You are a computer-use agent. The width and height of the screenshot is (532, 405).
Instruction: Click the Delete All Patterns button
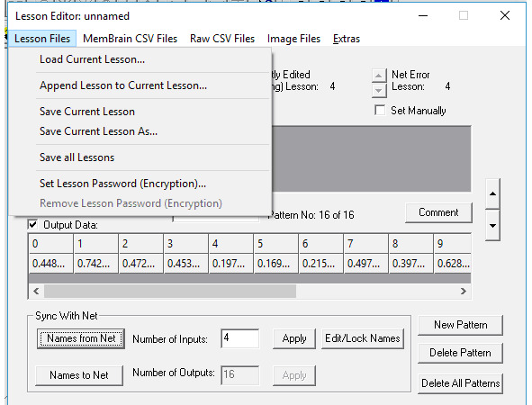coord(460,383)
